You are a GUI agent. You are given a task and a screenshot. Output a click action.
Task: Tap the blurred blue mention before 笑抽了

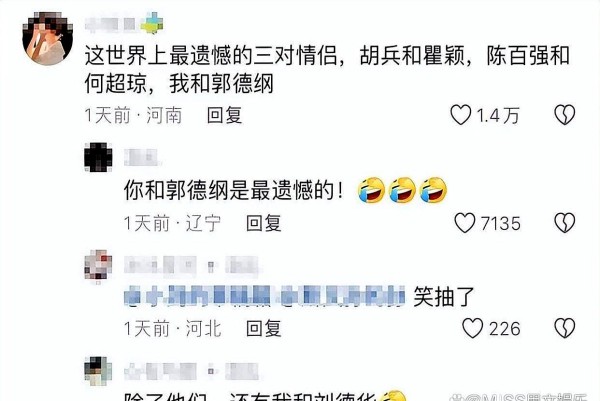click(x=265, y=296)
